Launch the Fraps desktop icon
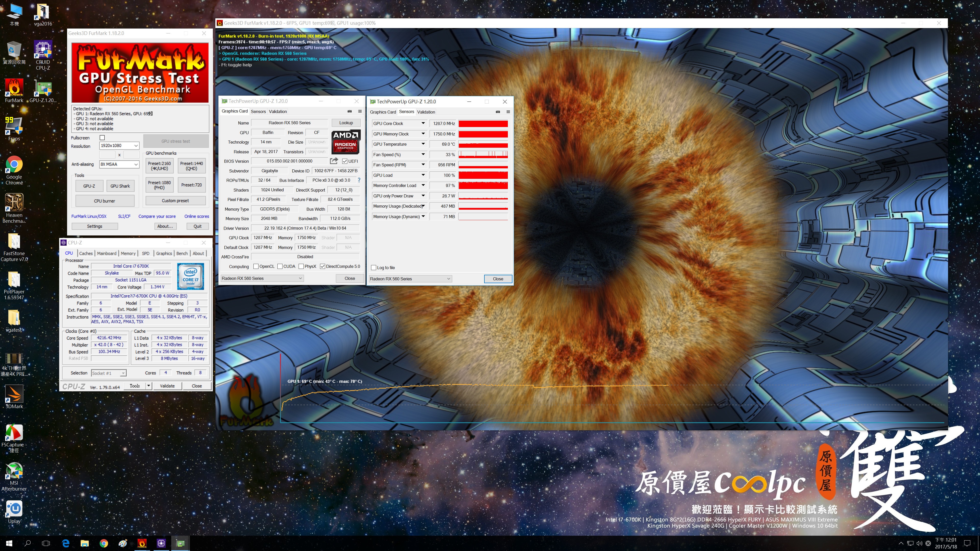 (x=14, y=129)
